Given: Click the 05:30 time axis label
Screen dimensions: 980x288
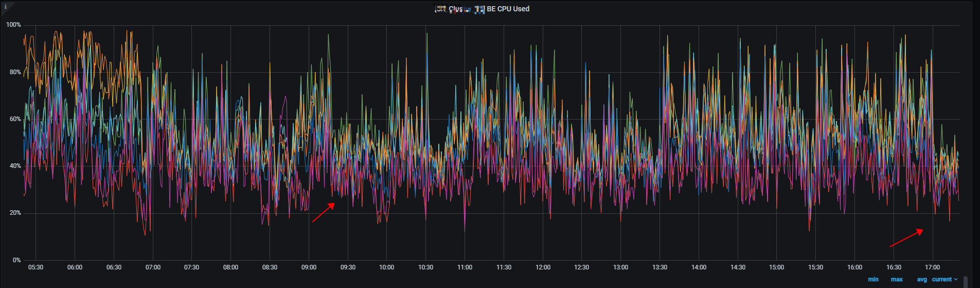Looking at the screenshot, I should tap(35, 267).
